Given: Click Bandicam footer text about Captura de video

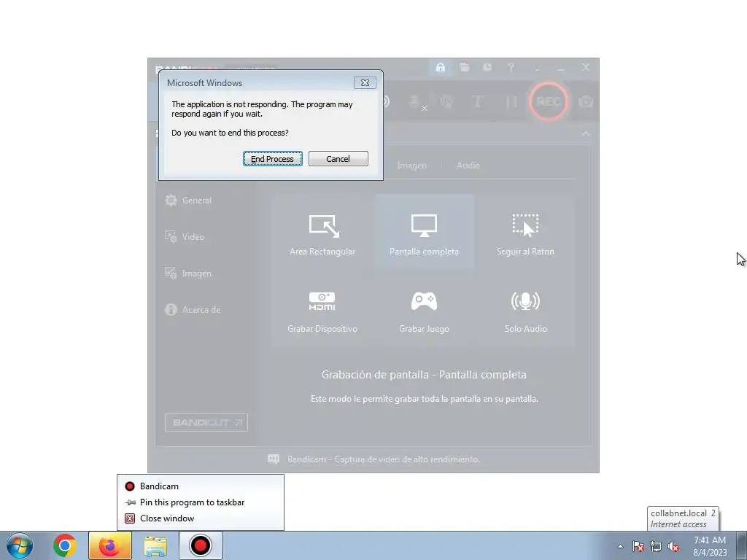Looking at the screenshot, I should coord(384,459).
